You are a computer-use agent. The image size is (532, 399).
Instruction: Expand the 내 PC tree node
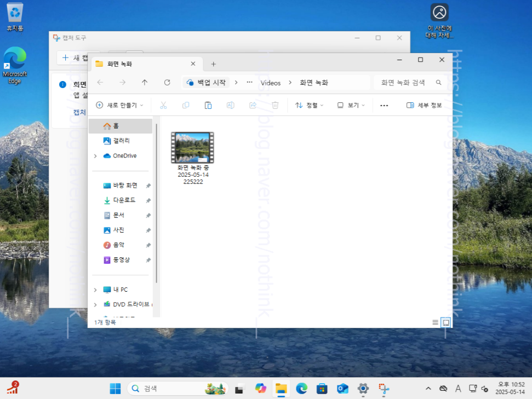pos(95,290)
